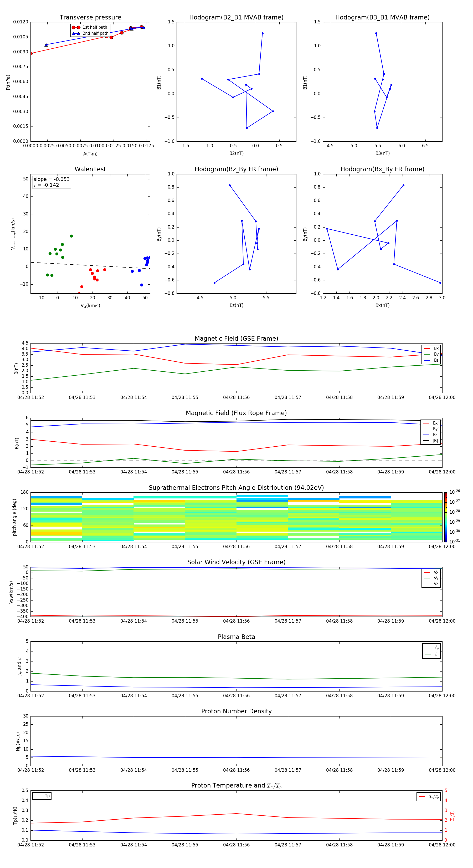Click the "Solar Wind Velocity (GSE Frame)" title

click(236, 562)
